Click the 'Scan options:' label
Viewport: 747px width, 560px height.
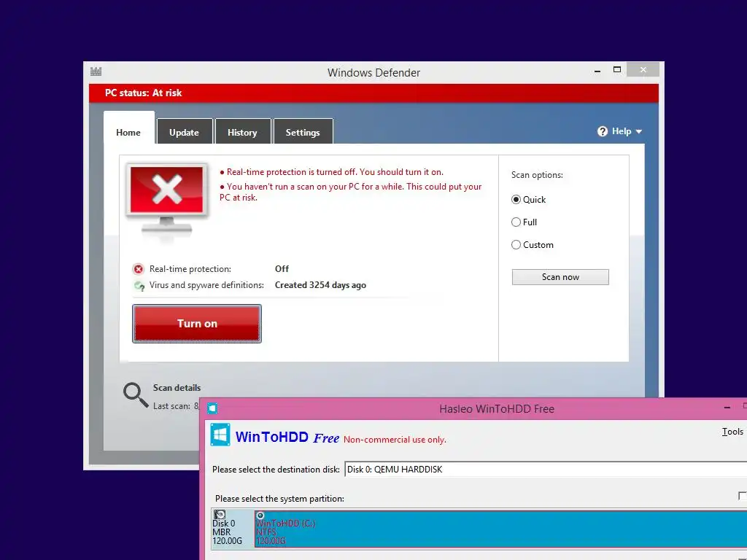pyautogui.click(x=537, y=175)
